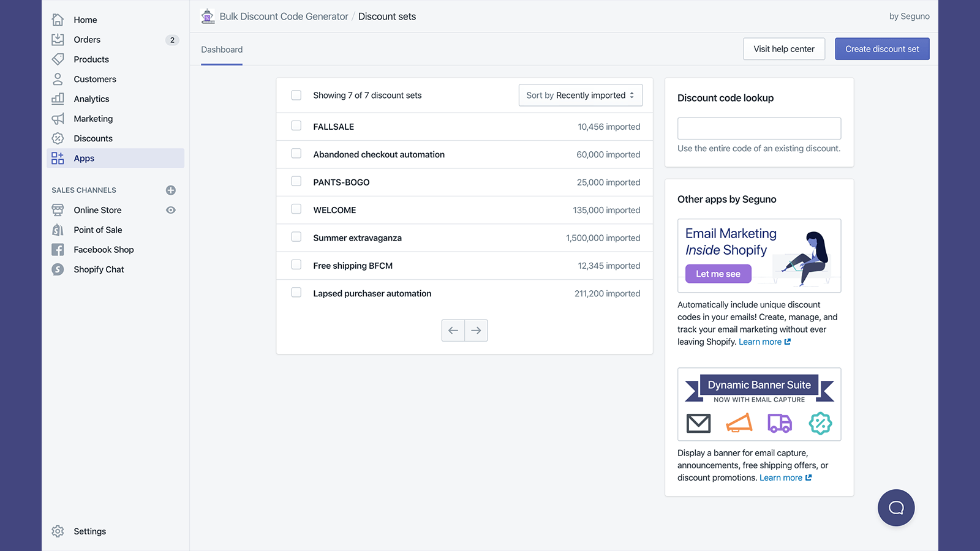Check the select-all discount sets checkbox

[x=296, y=95]
